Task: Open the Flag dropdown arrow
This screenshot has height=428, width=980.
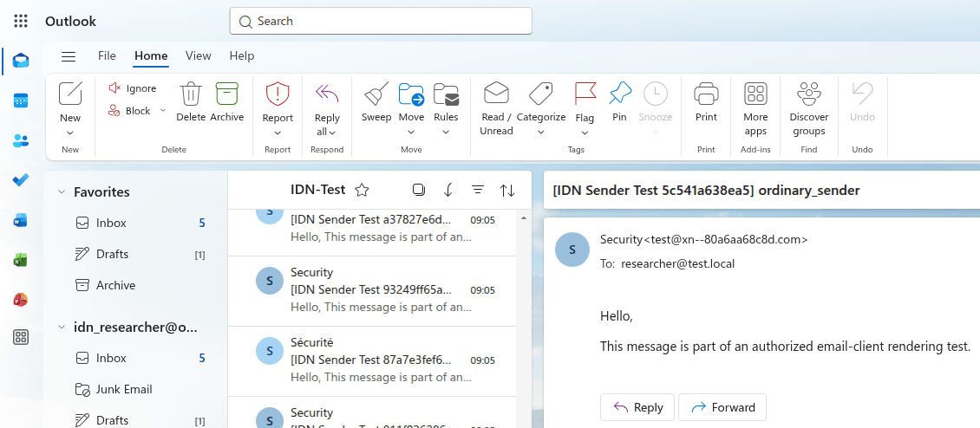Action: click(585, 133)
